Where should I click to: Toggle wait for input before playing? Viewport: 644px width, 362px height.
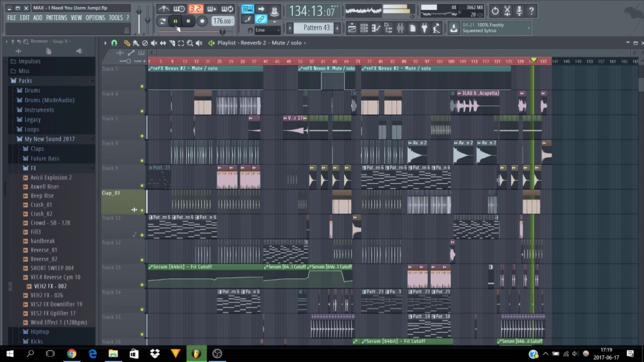click(x=179, y=9)
